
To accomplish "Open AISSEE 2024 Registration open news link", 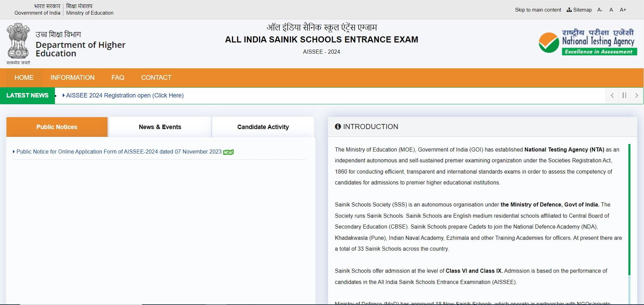I will (125, 95).
